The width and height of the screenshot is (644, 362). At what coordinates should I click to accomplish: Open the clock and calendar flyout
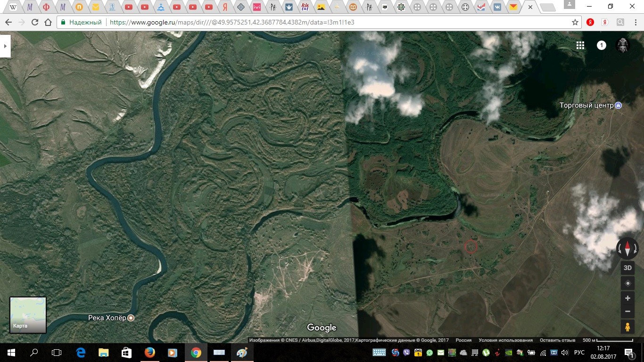click(x=603, y=352)
